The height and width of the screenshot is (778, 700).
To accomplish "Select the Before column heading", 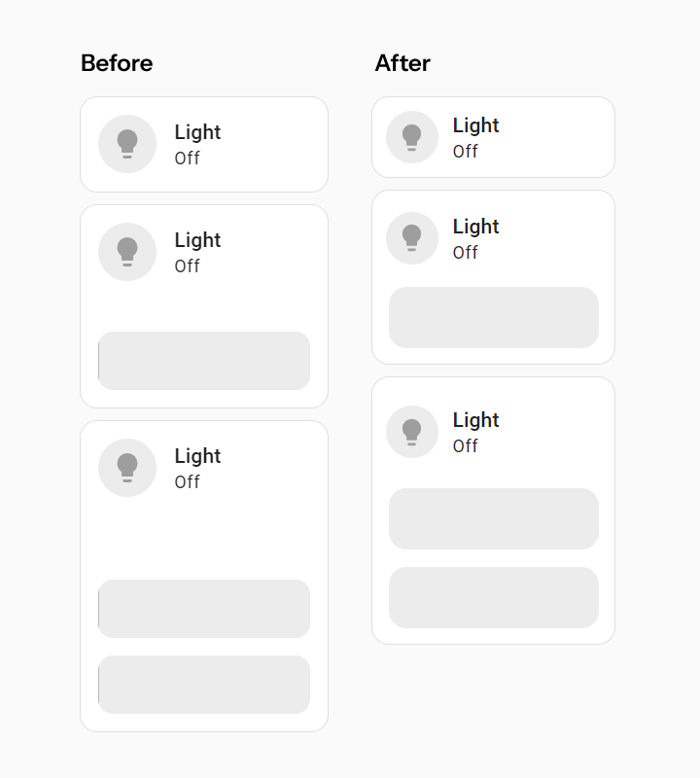I will [117, 63].
